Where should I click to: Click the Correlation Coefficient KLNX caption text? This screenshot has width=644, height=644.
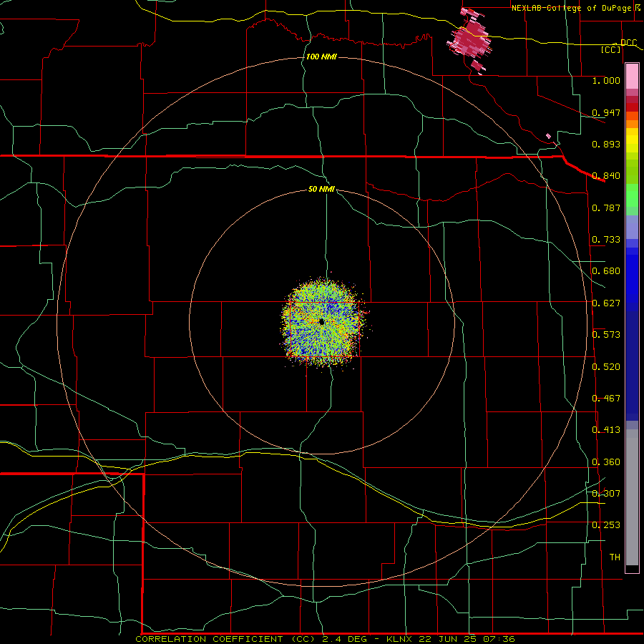pyautogui.click(x=325, y=639)
